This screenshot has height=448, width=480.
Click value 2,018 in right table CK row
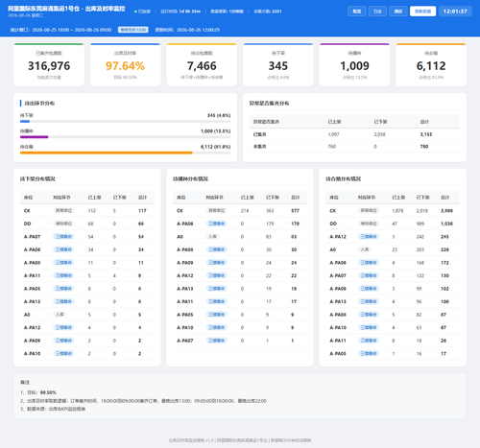422,211
